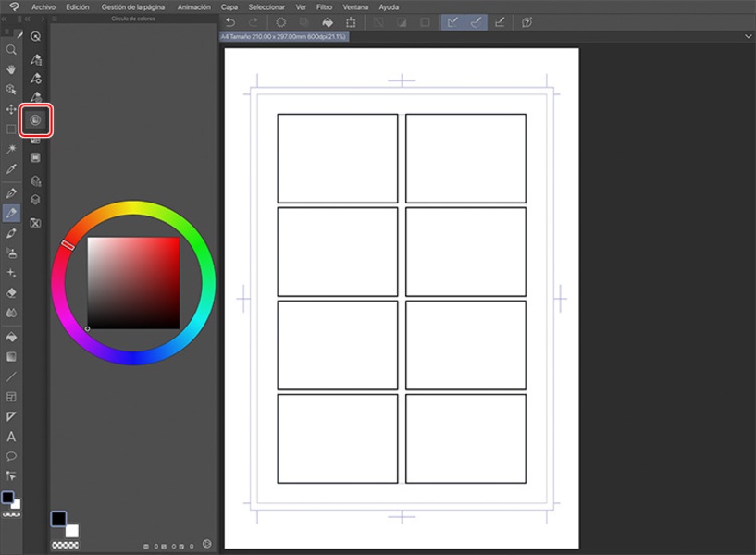Screen dimensions: 756x555
Task: Toggle snap to special ruler button
Action: click(476, 21)
